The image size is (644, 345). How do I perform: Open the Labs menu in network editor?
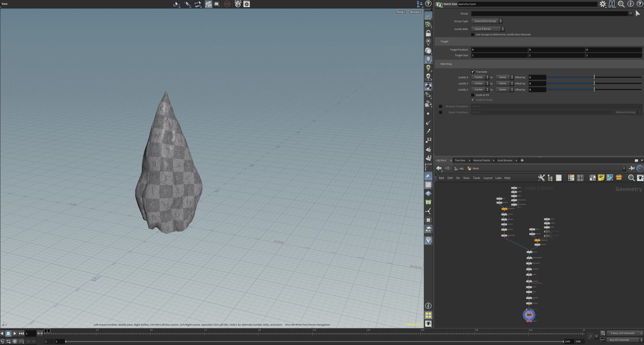click(x=498, y=178)
